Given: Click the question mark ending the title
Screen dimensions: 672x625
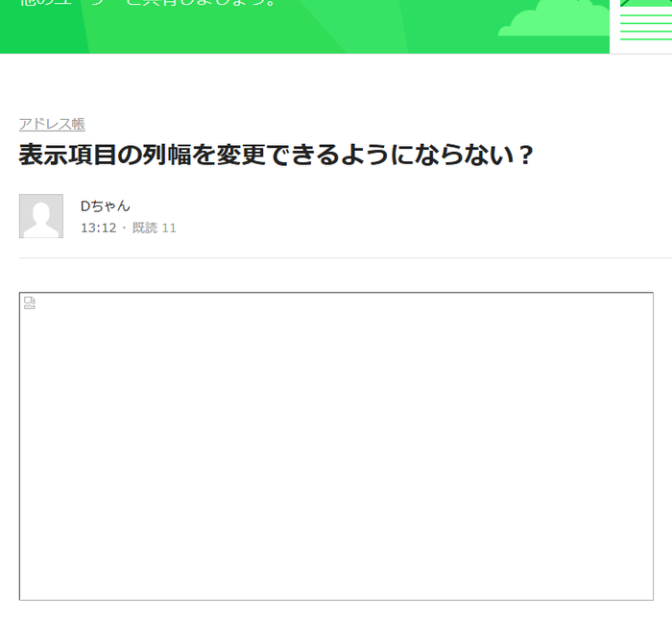Looking at the screenshot, I should point(524,156).
